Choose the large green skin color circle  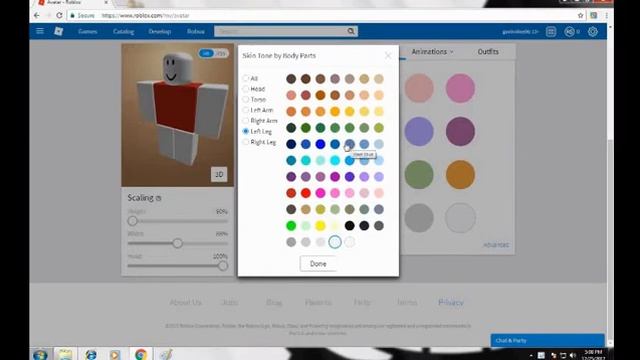pyautogui.click(x=419, y=175)
